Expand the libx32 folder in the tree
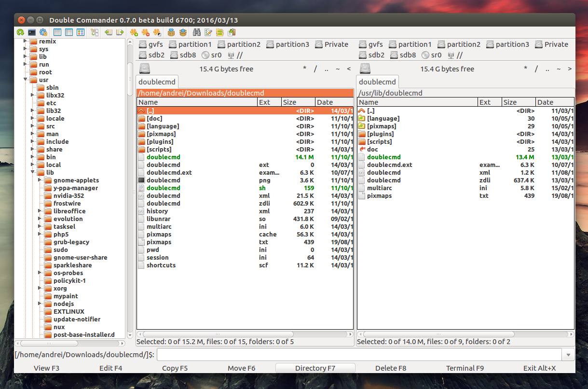The width and height of the screenshot is (588, 389). (32, 96)
